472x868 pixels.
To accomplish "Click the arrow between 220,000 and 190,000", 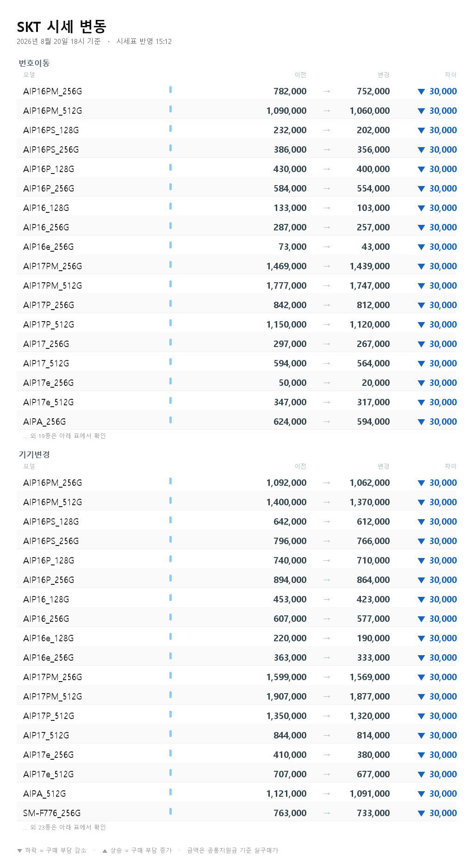I will [x=327, y=639].
